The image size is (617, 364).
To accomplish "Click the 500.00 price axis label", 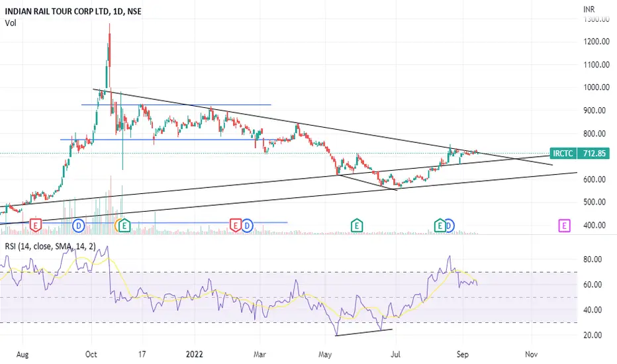I will (x=594, y=203).
